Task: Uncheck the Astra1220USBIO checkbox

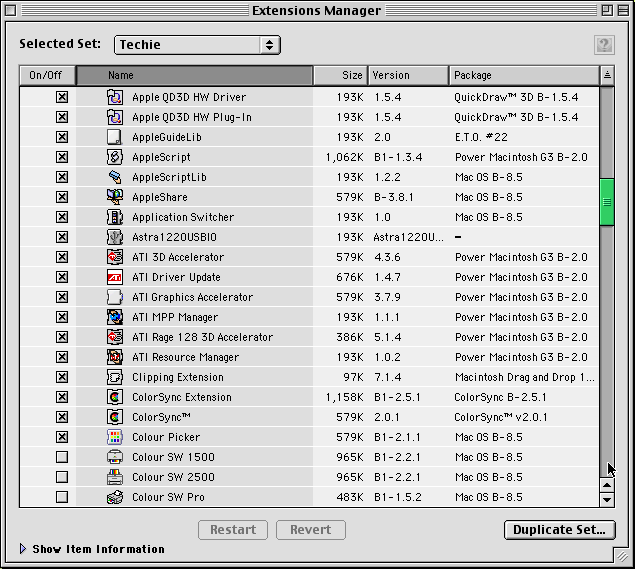Action: click(62, 237)
